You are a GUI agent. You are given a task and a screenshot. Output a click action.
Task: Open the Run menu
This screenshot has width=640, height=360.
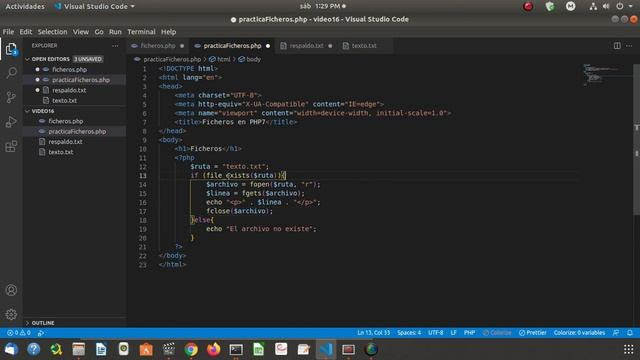point(115,32)
